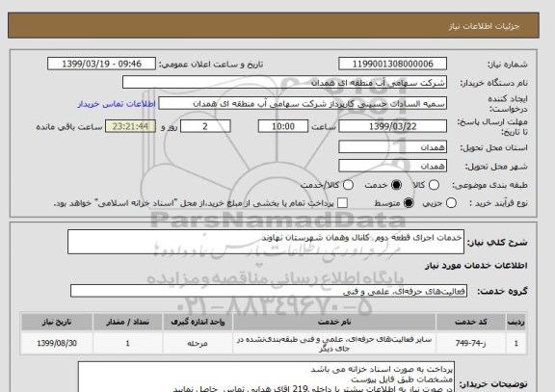Click the جزئیات اطلاعات نیاز header title
The height and width of the screenshot is (392, 555).
click(484, 26)
